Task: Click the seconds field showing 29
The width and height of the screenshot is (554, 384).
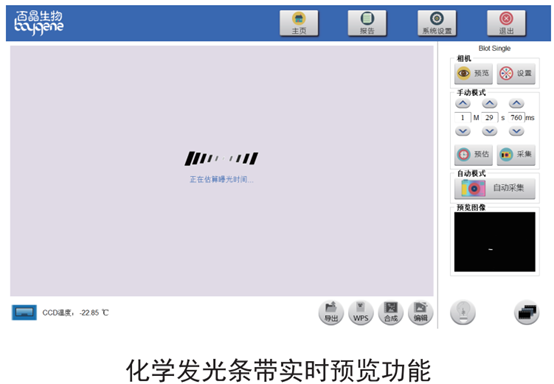Action: point(489,118)
